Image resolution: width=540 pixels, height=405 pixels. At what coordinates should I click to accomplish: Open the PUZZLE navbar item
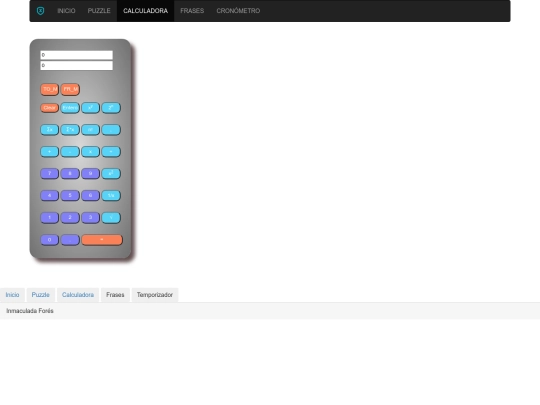click(99, 11)
